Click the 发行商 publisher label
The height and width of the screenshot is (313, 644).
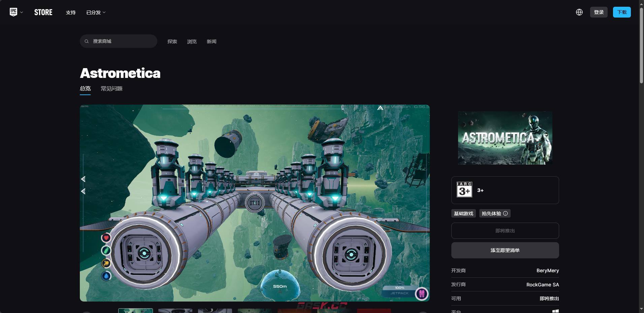tap(458, 284)
